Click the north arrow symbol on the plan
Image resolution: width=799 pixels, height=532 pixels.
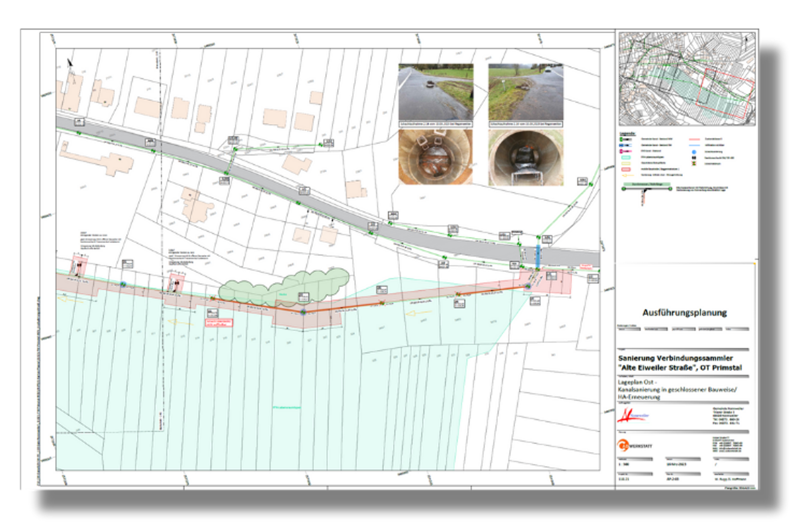coord(70,63)
